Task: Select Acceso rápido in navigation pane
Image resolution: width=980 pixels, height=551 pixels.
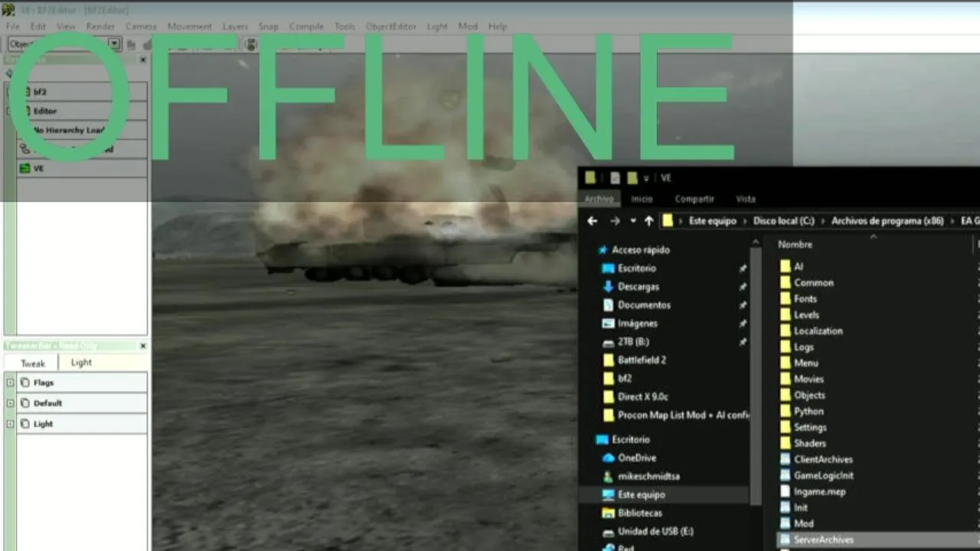Action: (x=641, y=250)
